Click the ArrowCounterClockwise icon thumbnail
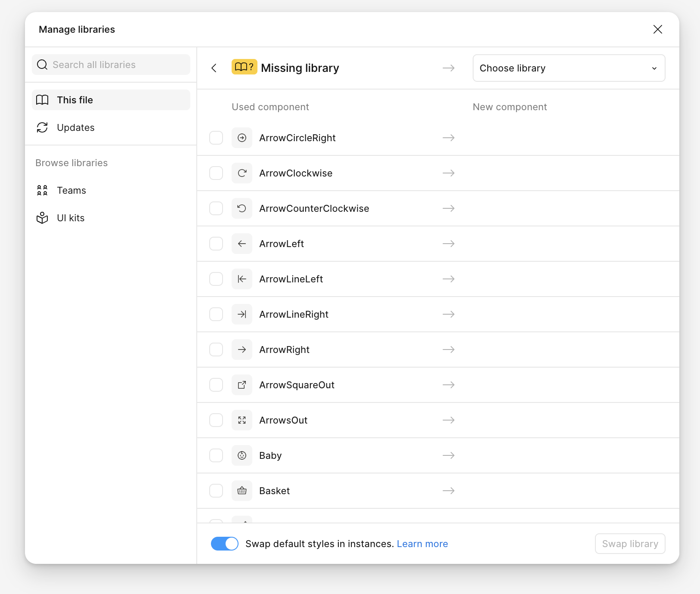The width and height of the screenshot is (700, 594). 242,208
